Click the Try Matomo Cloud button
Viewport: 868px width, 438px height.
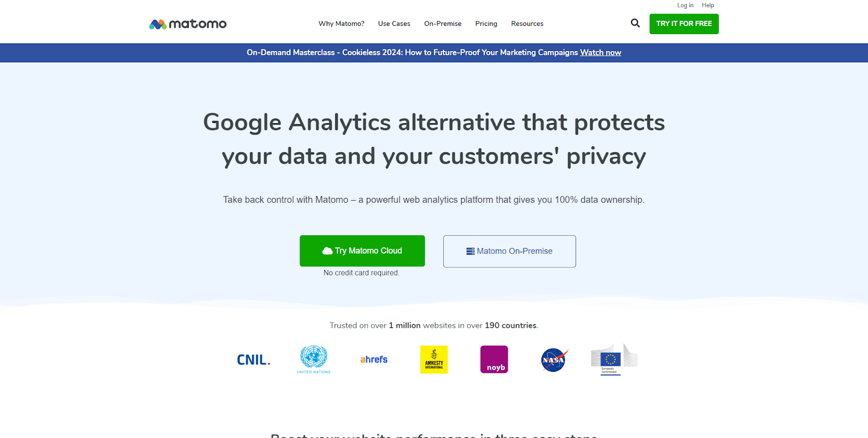tap(362, 251)
